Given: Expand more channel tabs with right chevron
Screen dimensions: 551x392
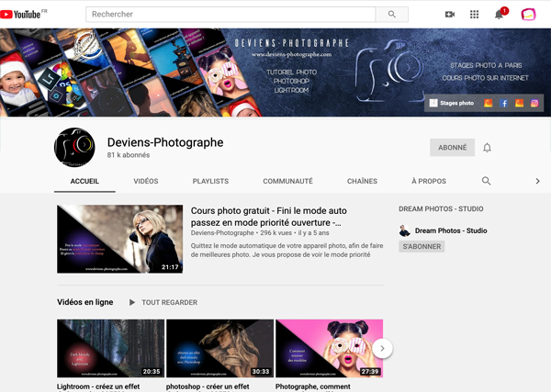Looking at the screenshot, I should pos(537,181).
